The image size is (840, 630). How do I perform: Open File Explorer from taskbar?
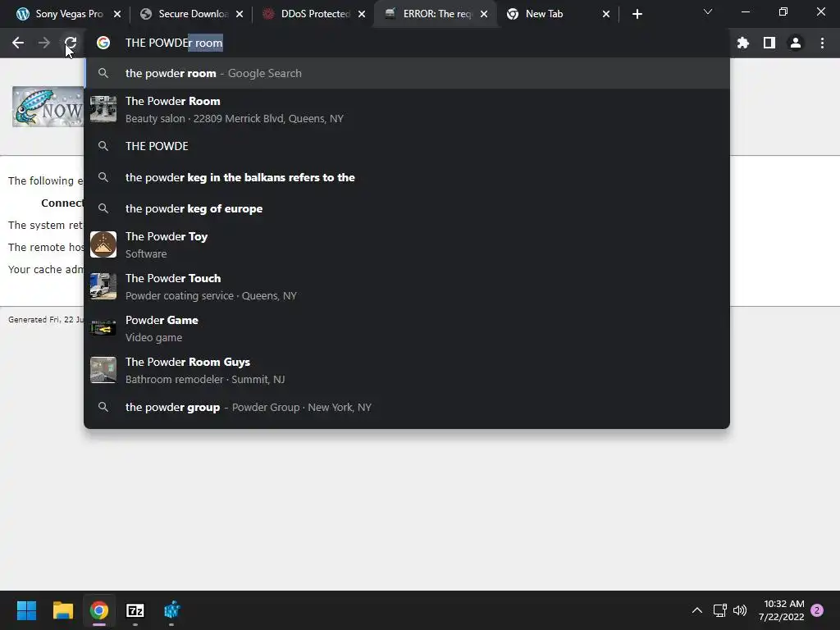click(62, 610)
